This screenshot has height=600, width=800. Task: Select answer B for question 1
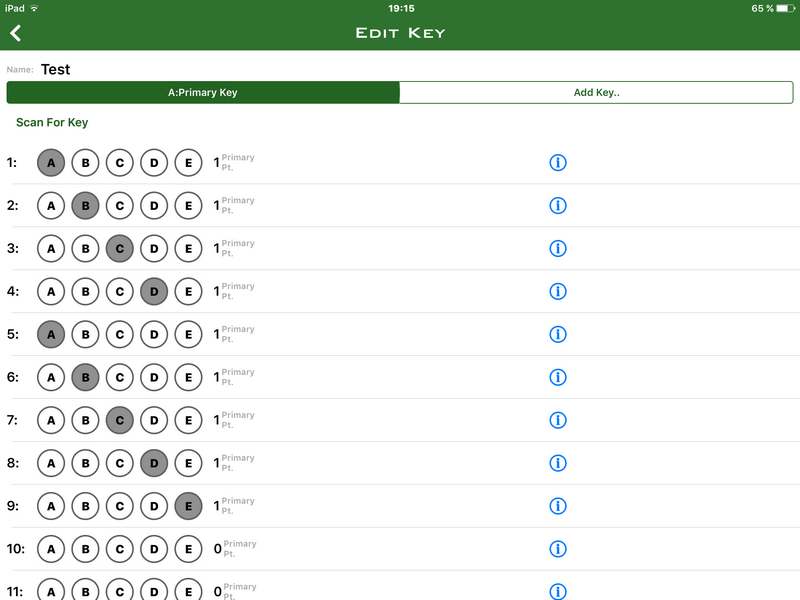click(x=85, y=163)
